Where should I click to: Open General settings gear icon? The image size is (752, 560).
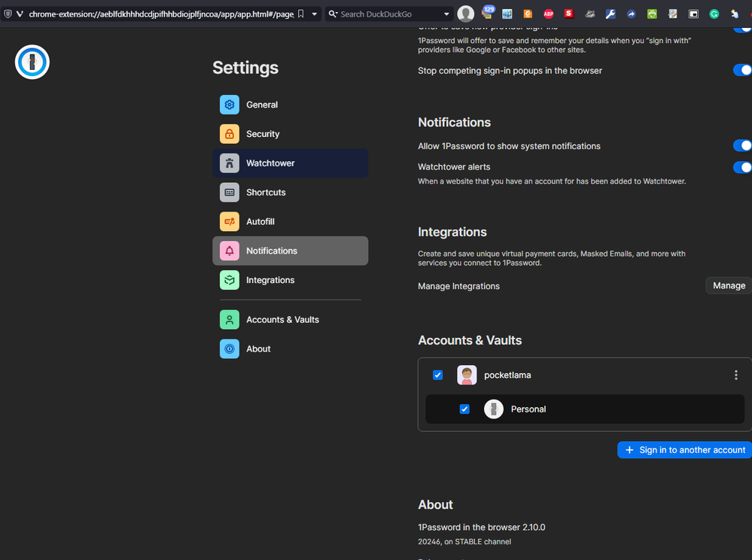click(230, 105)
